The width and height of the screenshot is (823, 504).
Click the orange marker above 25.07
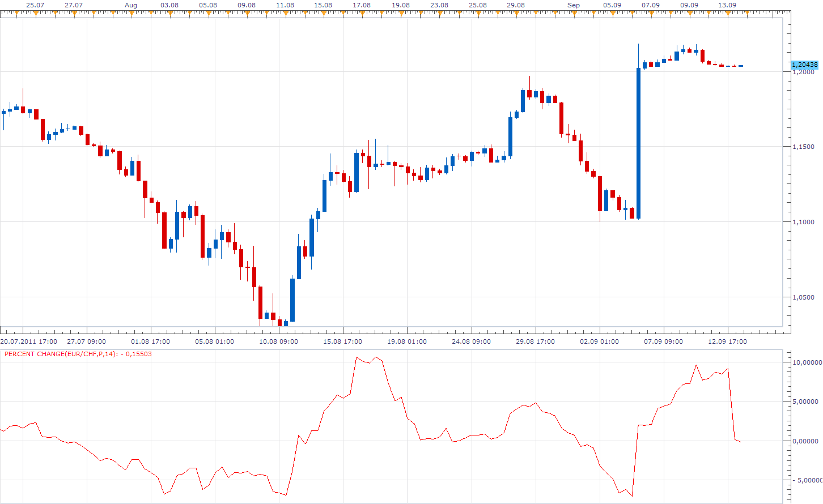coord(35,14)
